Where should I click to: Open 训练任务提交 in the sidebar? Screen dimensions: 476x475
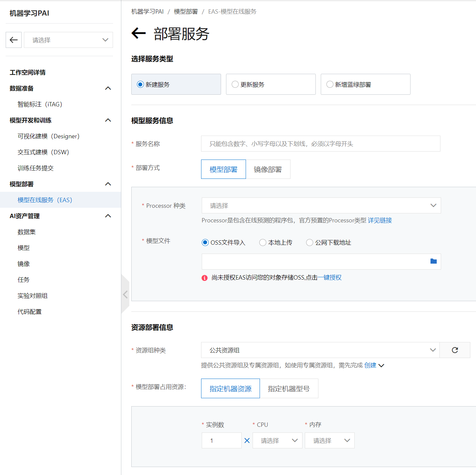click(36, 168)
